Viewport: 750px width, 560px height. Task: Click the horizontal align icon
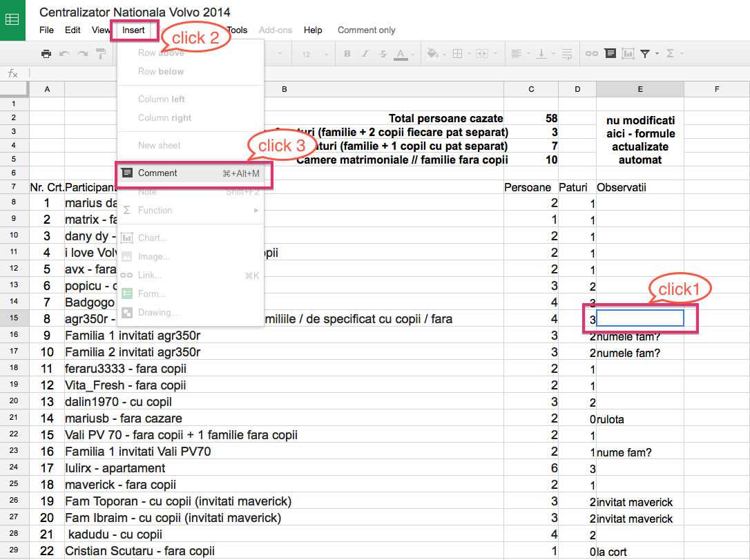point(516,54)
